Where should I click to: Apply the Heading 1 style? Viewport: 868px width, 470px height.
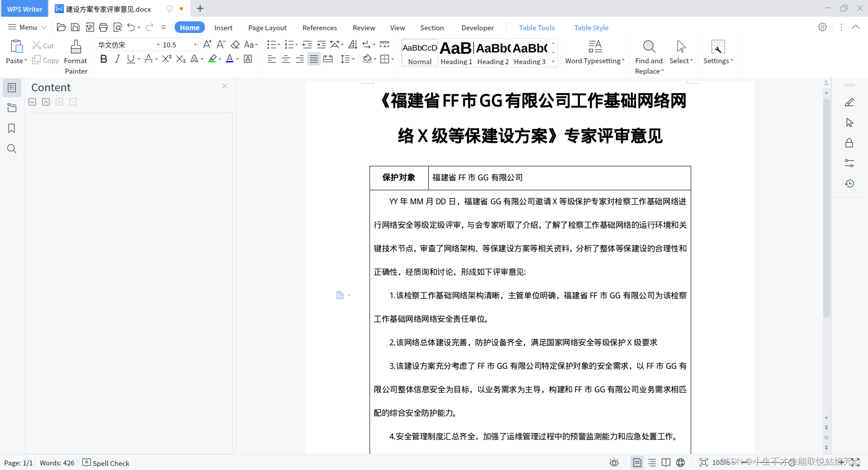pyautogui.click(x=456, y=53)
